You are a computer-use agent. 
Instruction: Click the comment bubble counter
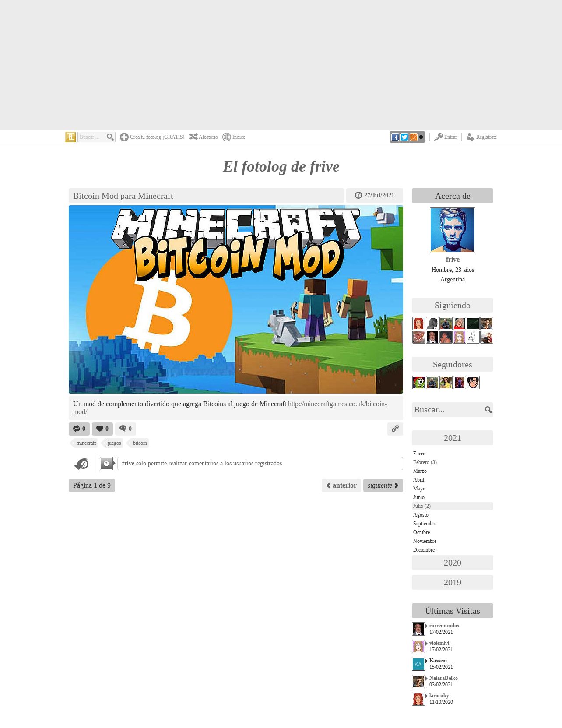(x=126, y=429)
